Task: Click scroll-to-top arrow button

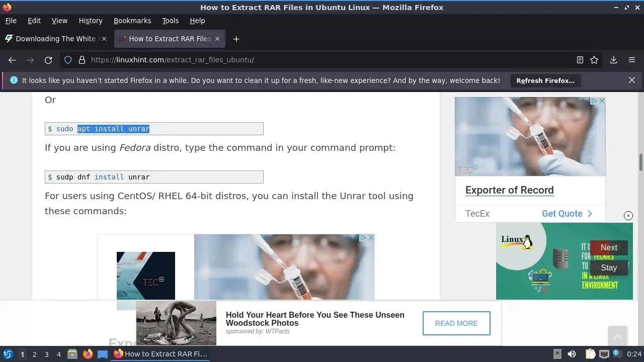Action: [x=617, y=336]
